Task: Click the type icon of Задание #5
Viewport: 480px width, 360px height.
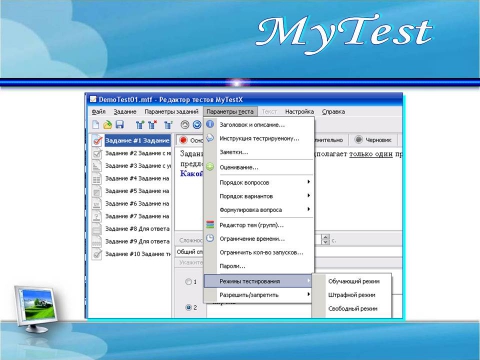Action: coord(97,191)
